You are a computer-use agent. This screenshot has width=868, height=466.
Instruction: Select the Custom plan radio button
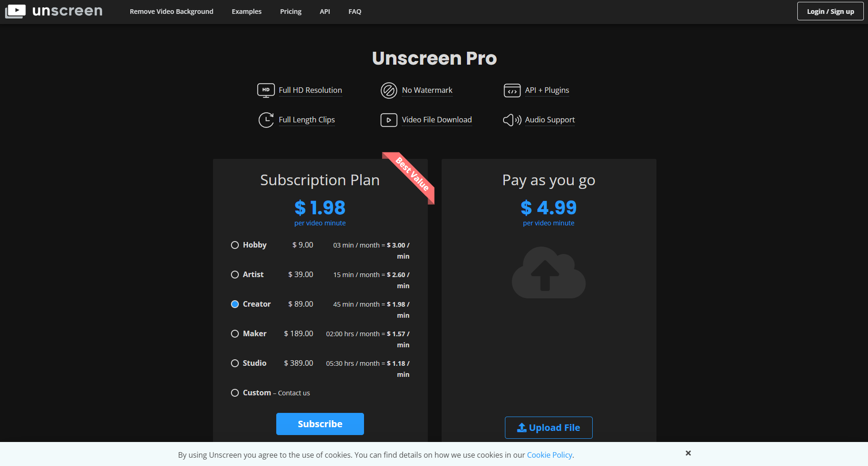[235, 393]
